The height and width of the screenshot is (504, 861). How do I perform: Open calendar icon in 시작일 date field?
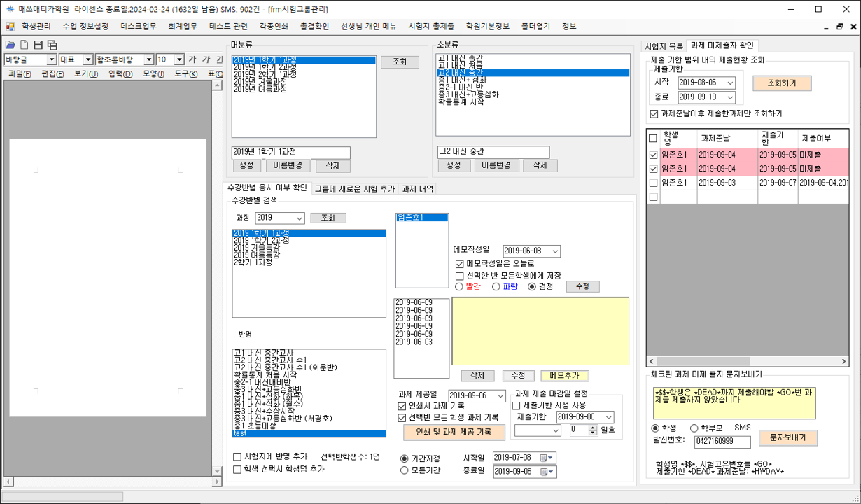(544, 458)
